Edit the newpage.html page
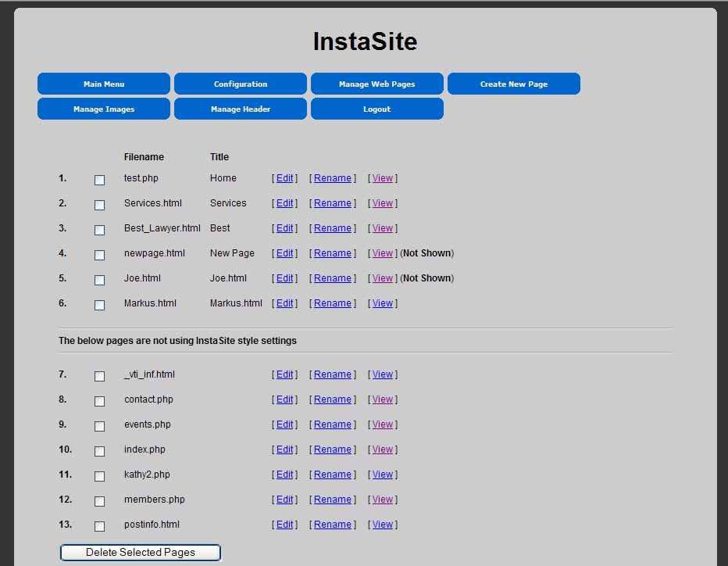Image resolution: width=728 pixels, height=566 pixels. pyautogui.click(x=284, y=253)
